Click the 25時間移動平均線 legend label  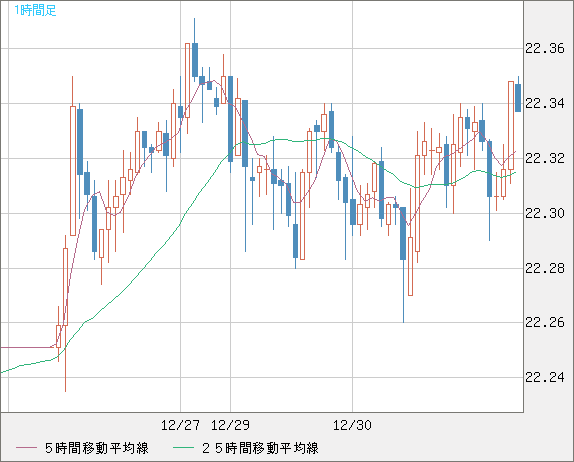(x=260, y=448)
